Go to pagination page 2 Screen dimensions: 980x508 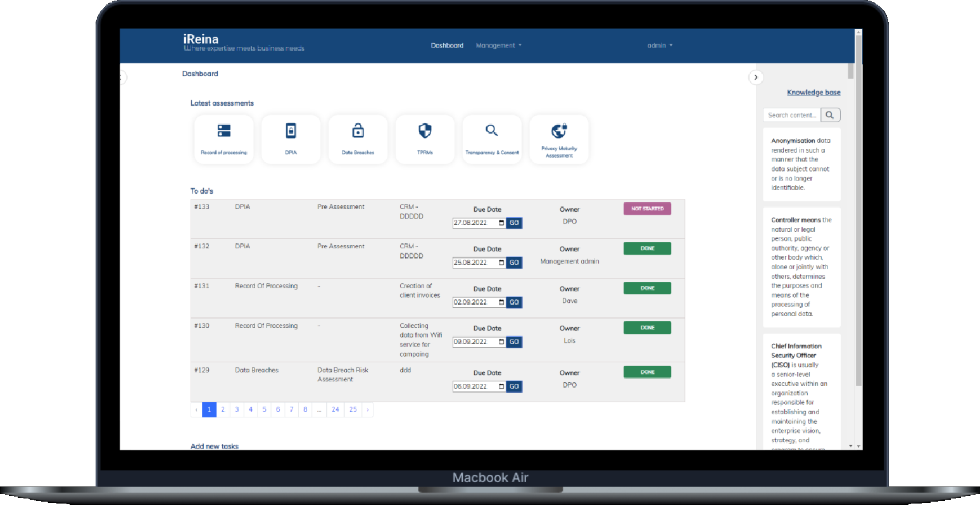(x=223, y=410)
